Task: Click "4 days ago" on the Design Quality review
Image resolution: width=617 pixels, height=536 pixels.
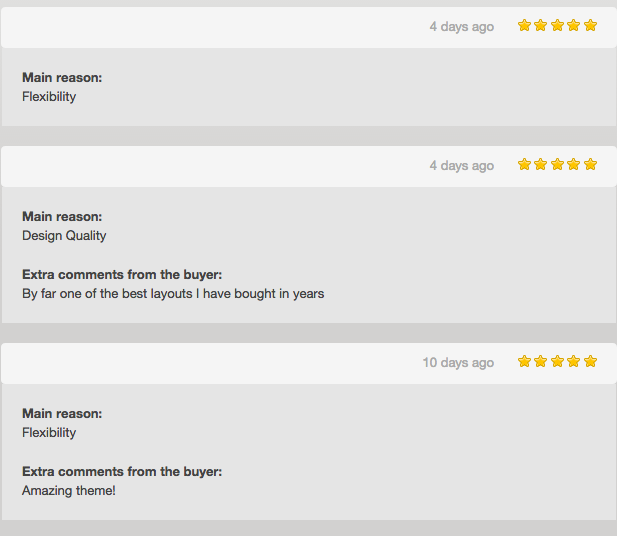Action: pyautogui.click(x=461, y=166)
